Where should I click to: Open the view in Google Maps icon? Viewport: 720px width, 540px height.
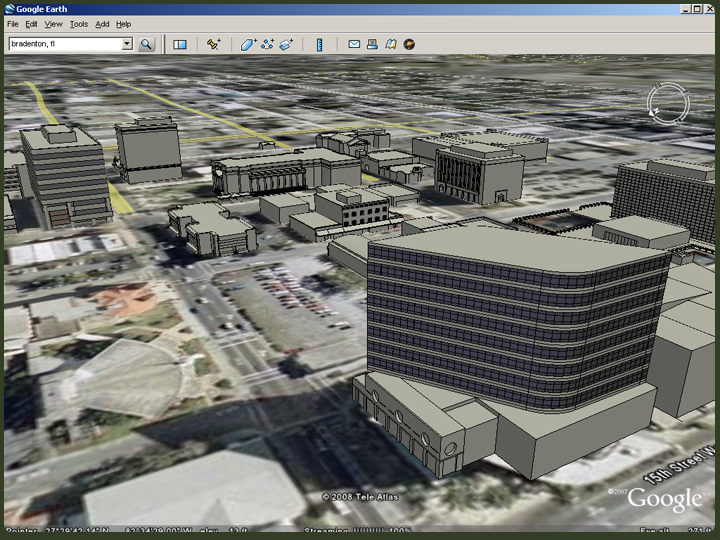click(x=391, y=44)
